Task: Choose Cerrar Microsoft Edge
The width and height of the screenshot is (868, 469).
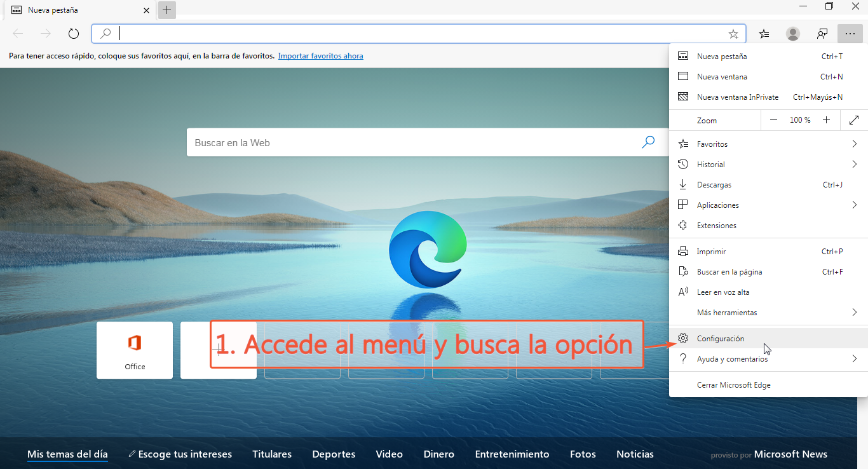Action: point(768,385)
